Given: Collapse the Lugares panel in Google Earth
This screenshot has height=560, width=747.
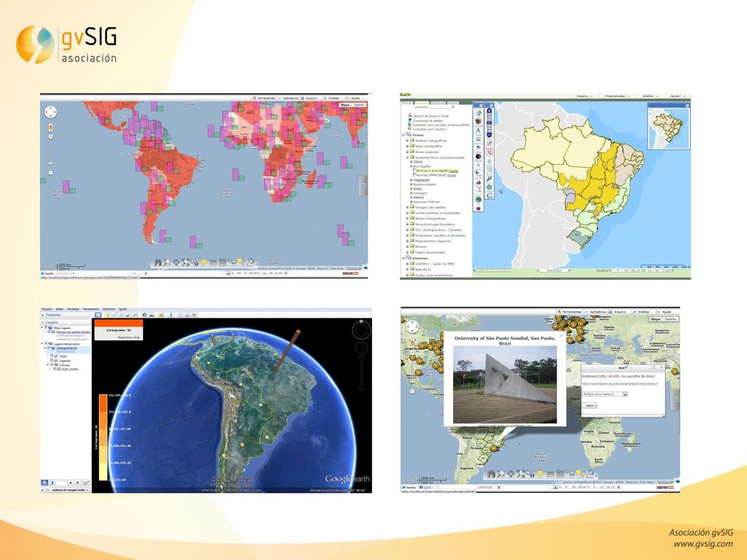Looking at the screenshot, I should pyautogui.click(x=43, y=322).
